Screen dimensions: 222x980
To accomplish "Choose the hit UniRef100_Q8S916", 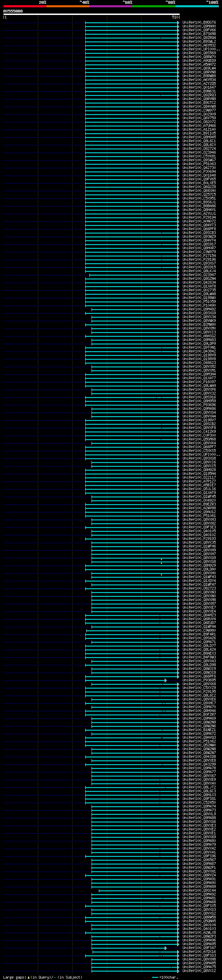I will pos(199,397).
